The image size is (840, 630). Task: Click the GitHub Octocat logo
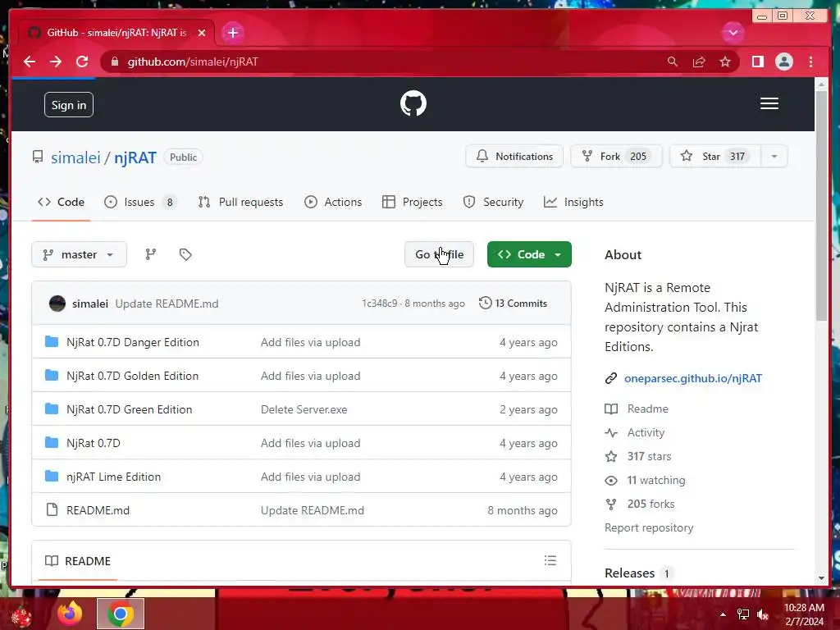click(x=413, y=103)
